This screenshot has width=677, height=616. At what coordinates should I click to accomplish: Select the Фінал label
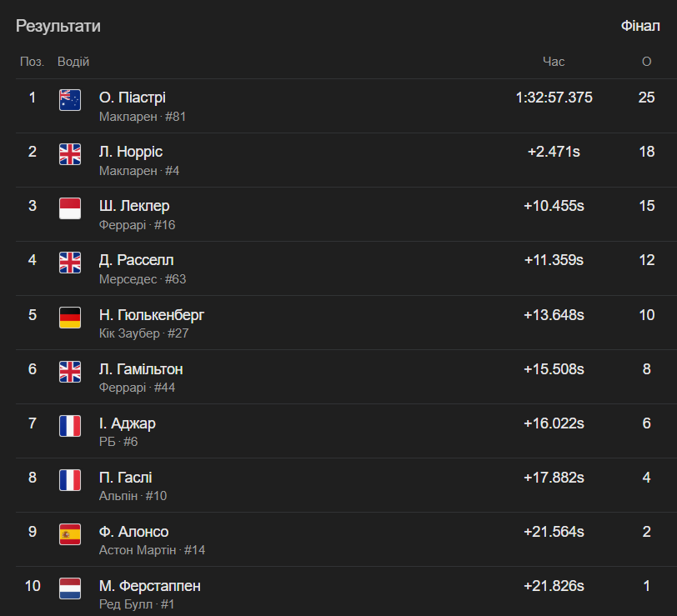click(x=640, y=26)
